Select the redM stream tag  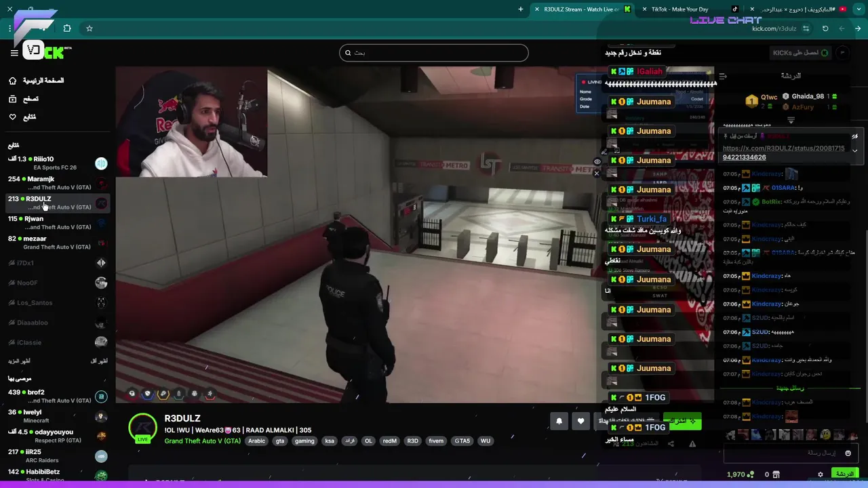coord(389,441)
